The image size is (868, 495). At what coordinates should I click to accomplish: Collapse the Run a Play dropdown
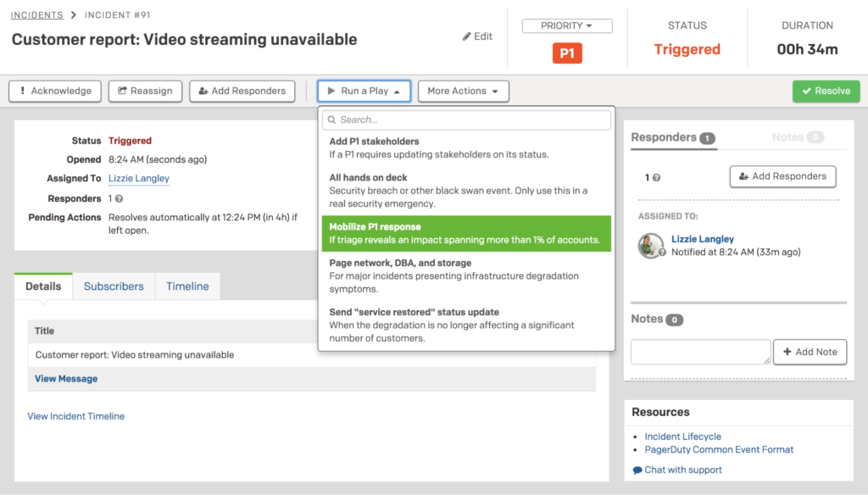[364, 91]
